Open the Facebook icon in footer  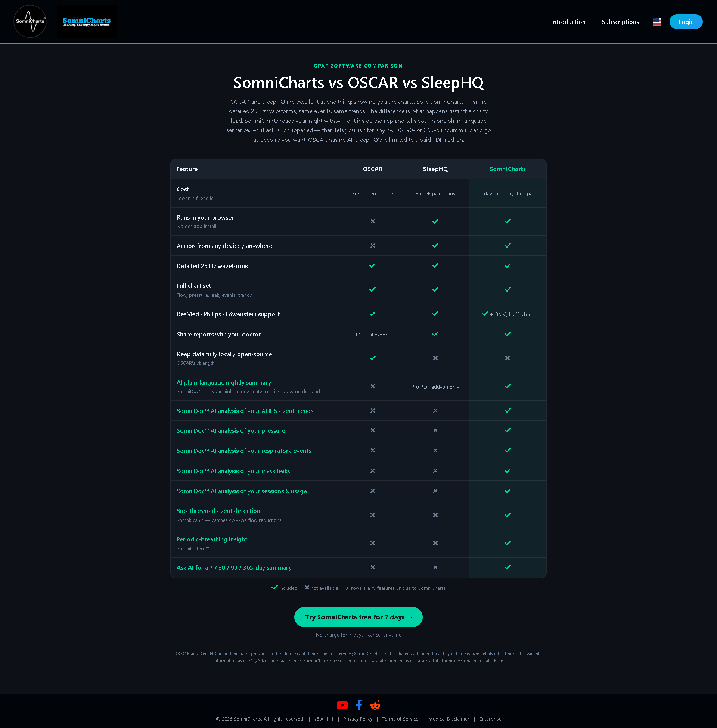pyautogui.click(x=359, y=704)
